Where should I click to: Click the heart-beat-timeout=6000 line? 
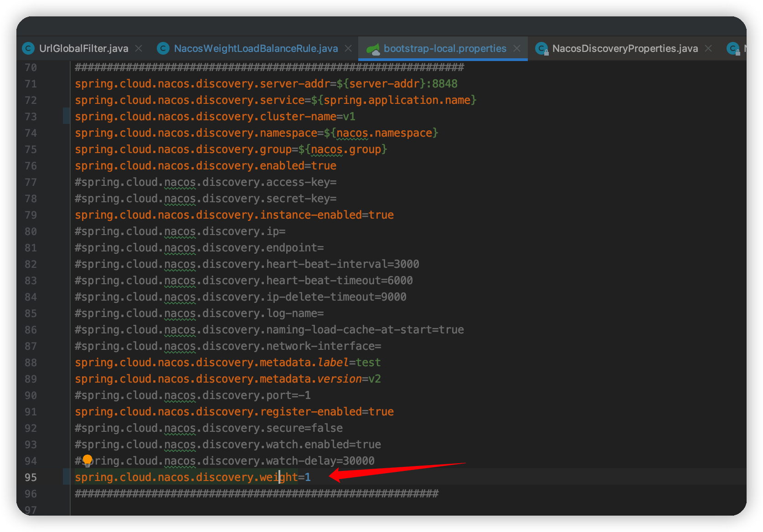pos(244,280)
